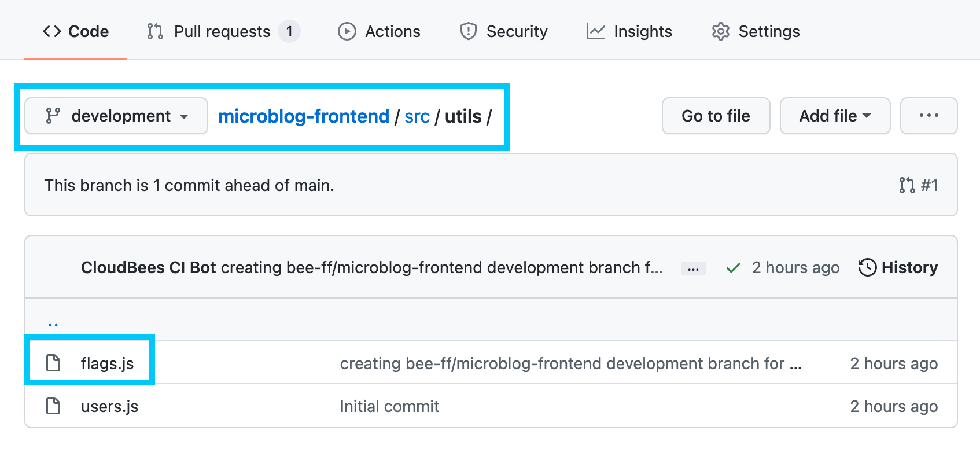Expand the development branch dropdown
This screenshot has height=471, width=980.
tap(116, 116)
